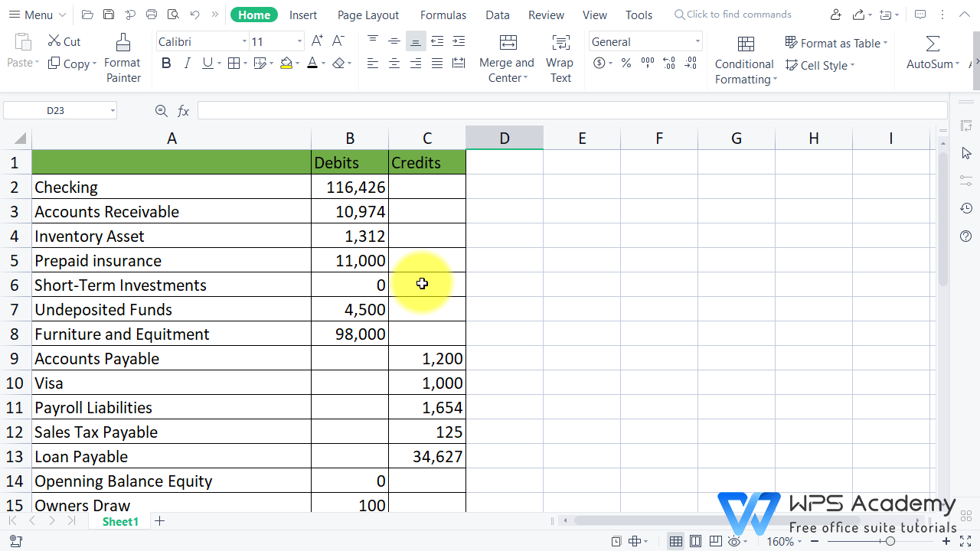Open the Menu in the top left
Image resolution: width=980 pixels, height=551 pixels.
[36, 14]
